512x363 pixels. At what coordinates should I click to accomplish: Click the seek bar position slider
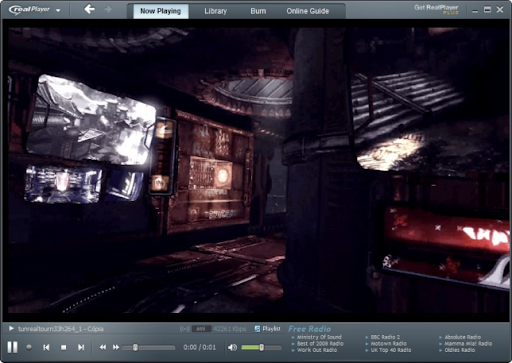135,347
